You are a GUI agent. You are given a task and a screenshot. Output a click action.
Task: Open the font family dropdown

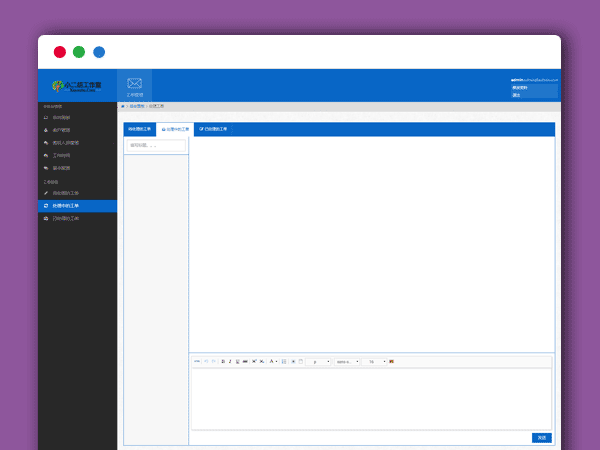tap(346, 361)
